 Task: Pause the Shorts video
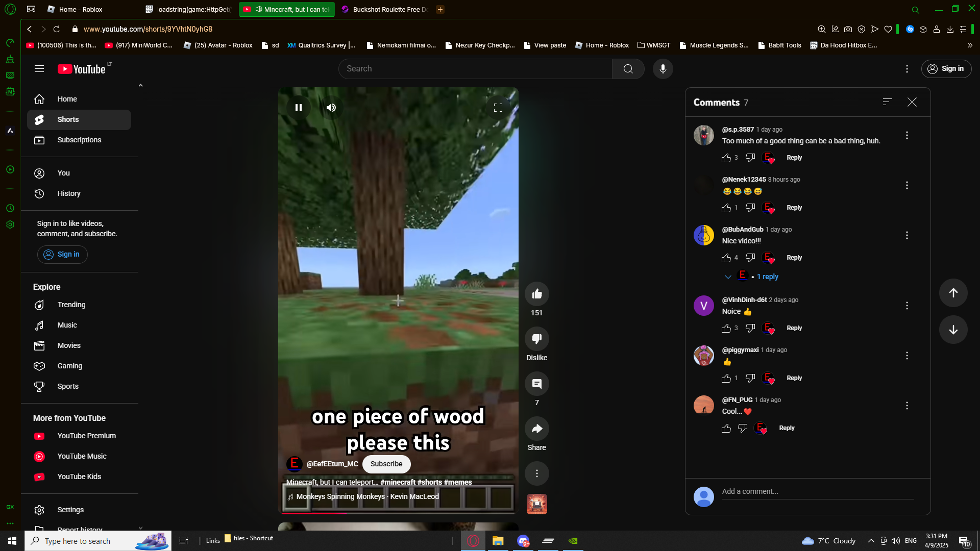pyautogui.click(x=299, y=108)
